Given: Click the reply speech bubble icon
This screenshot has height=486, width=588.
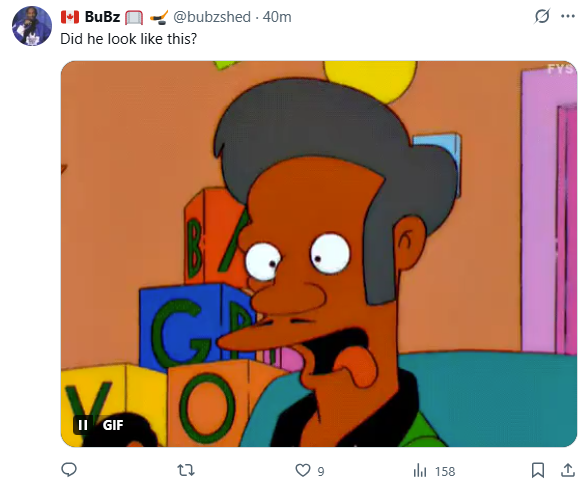Looking at the screenshot, I should coord(69,470).
